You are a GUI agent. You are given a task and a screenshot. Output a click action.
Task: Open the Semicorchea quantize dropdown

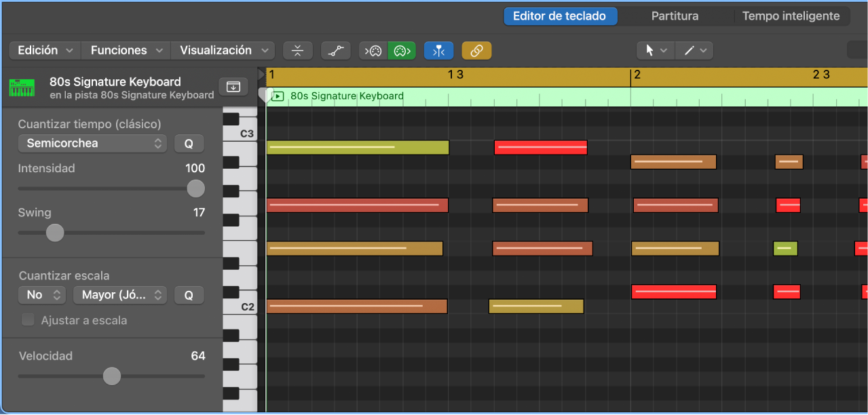(x=92, y=143)
